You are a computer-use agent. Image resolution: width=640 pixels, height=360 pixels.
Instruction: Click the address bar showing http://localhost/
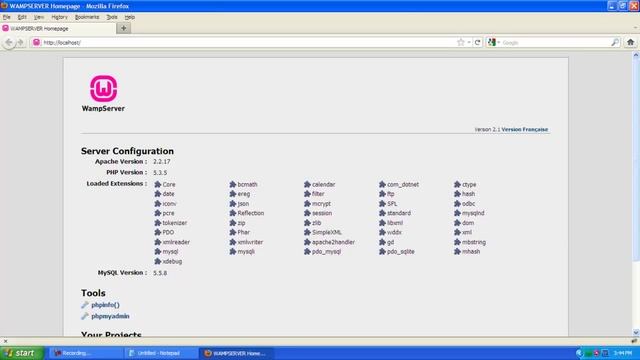249,42
